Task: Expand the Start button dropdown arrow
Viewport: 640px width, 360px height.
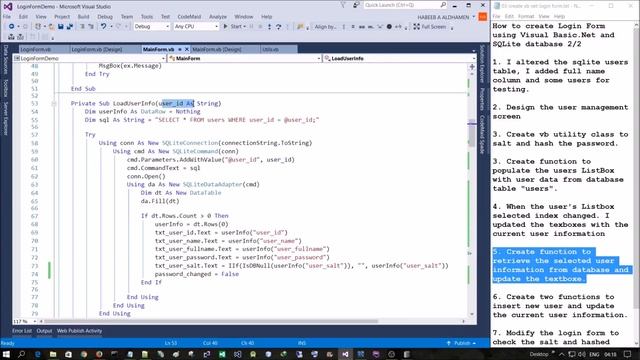Action: click(x=244, y=27)
